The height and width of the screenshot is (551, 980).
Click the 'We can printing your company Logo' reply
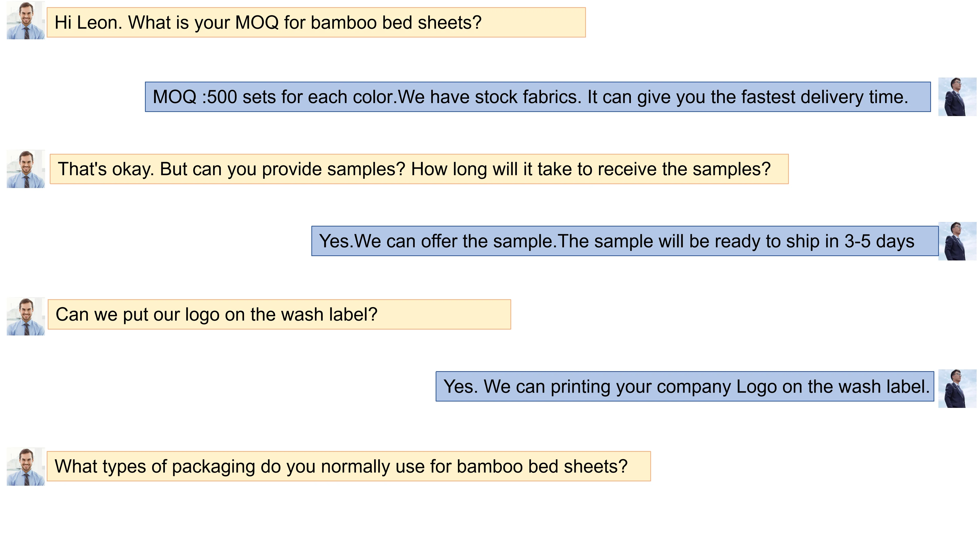[684, 386]
